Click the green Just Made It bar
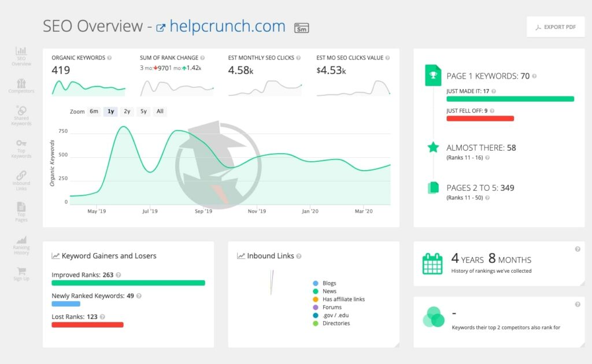The width and height of the screenshot is (592, 364). coord(510,99)
